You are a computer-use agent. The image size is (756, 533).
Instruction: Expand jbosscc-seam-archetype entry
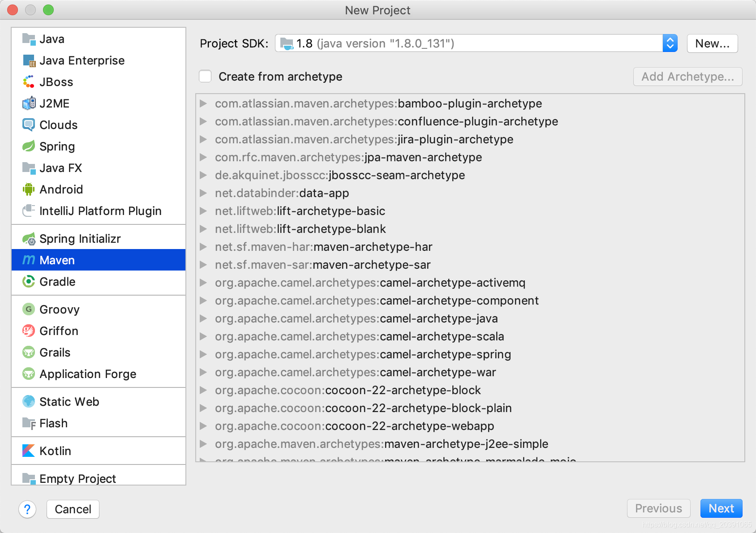pyautogui.click(x=203, y=175)
